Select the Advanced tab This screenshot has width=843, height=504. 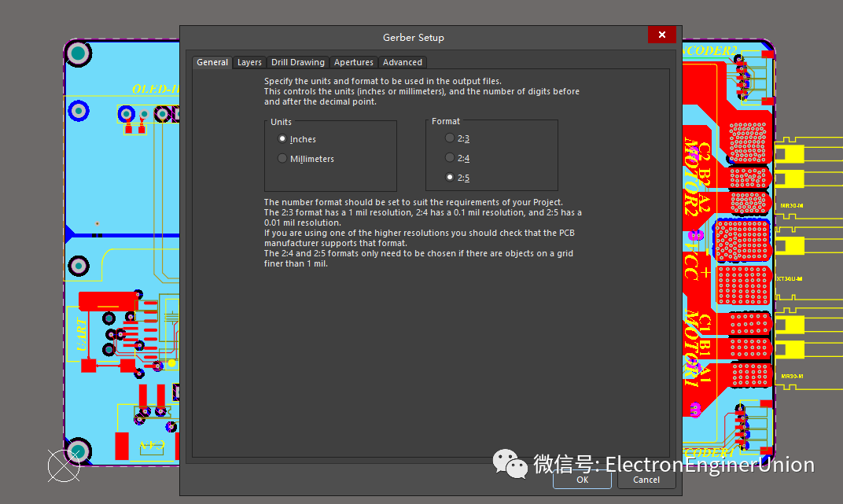coord(402,62)
